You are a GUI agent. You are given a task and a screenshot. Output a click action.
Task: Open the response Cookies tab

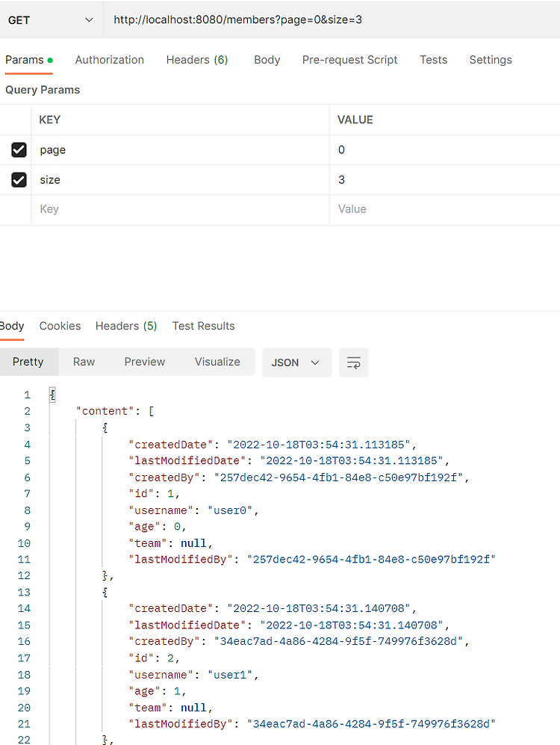point(60,326)
